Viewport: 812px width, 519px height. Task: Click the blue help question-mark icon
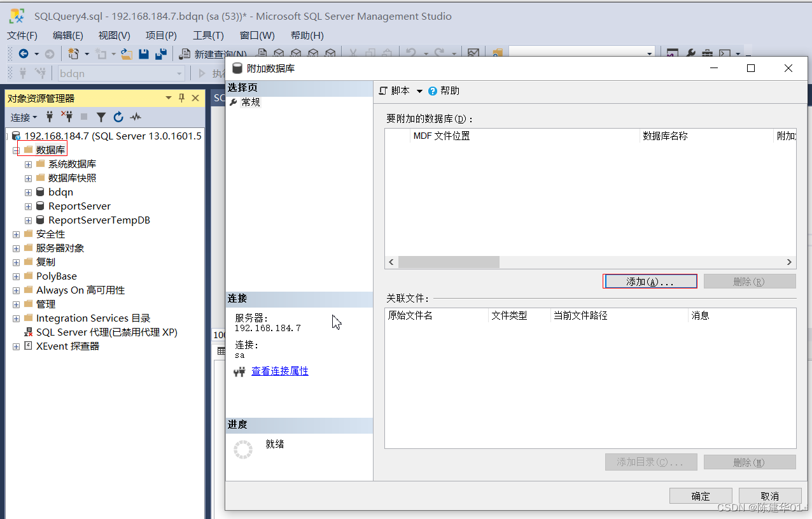433,91
